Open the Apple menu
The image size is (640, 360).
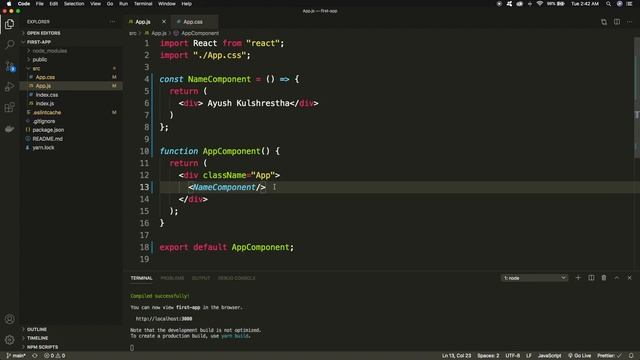9,4
